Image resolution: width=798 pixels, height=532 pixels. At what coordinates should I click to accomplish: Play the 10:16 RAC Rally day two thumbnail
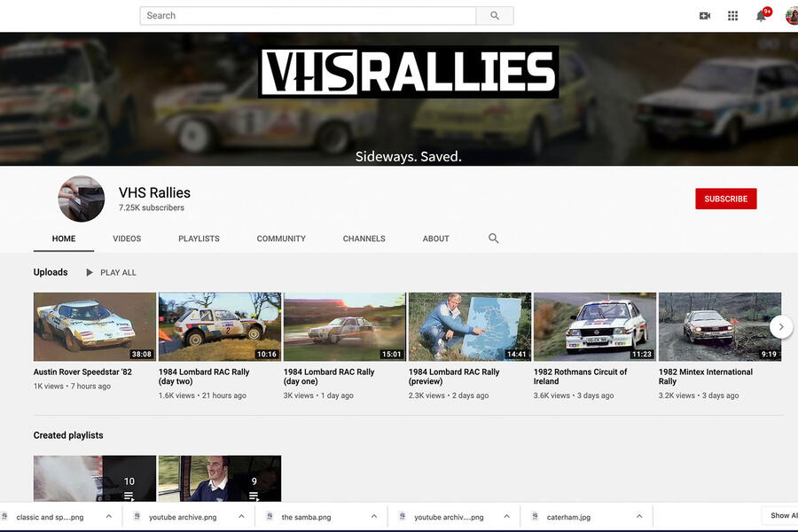[x=220, y=327]
